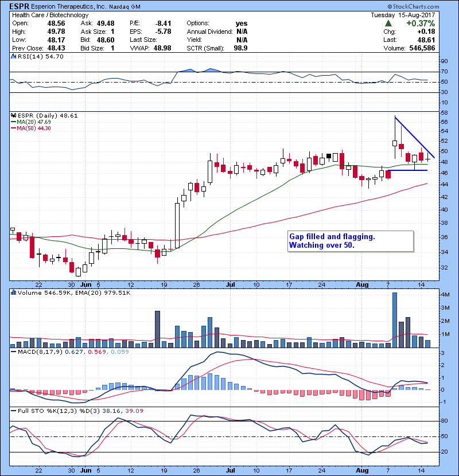This screenshot has height=476, width=459.
Task: Select the Prev Close value 48.43
Action: point(56,48)
